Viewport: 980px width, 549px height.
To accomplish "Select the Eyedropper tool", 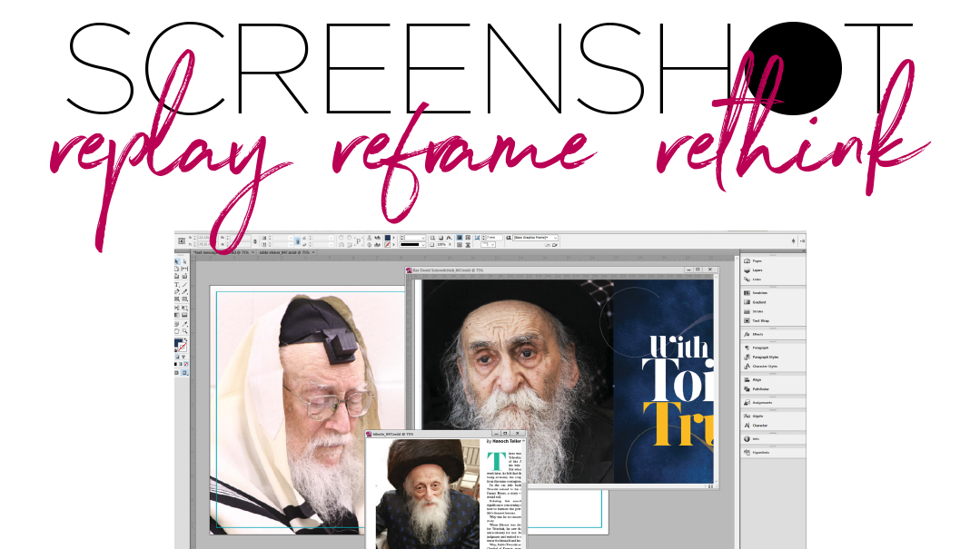I will 184,324.
